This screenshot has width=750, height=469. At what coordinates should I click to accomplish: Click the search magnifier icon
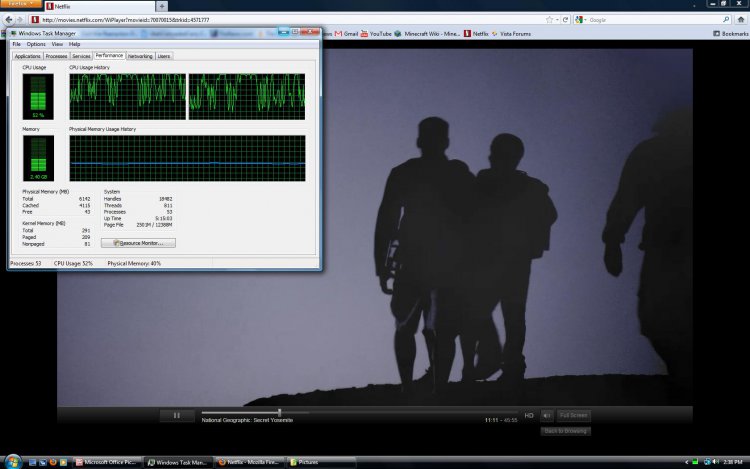726,20
